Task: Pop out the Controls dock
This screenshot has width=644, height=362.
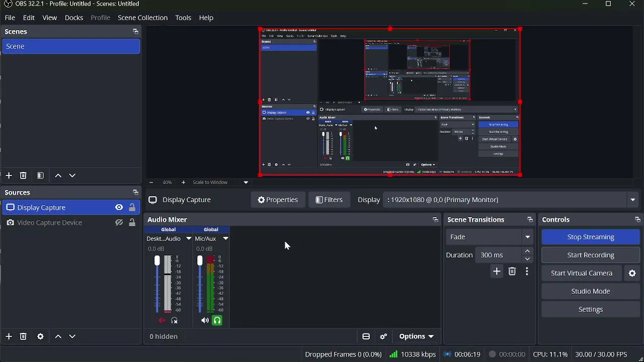Action: click(x=637, y=220)
